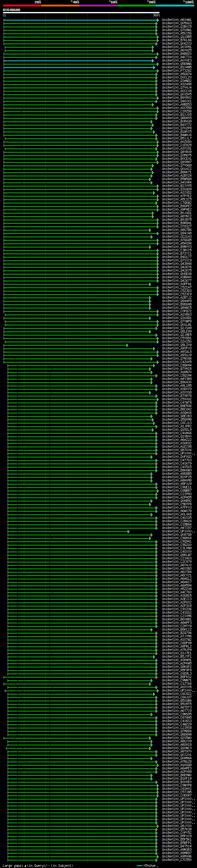
Task: Click the cyan alignment bar for UniRef100_A8IAN1
Action: pyautogui.click(x=81, y=20)
